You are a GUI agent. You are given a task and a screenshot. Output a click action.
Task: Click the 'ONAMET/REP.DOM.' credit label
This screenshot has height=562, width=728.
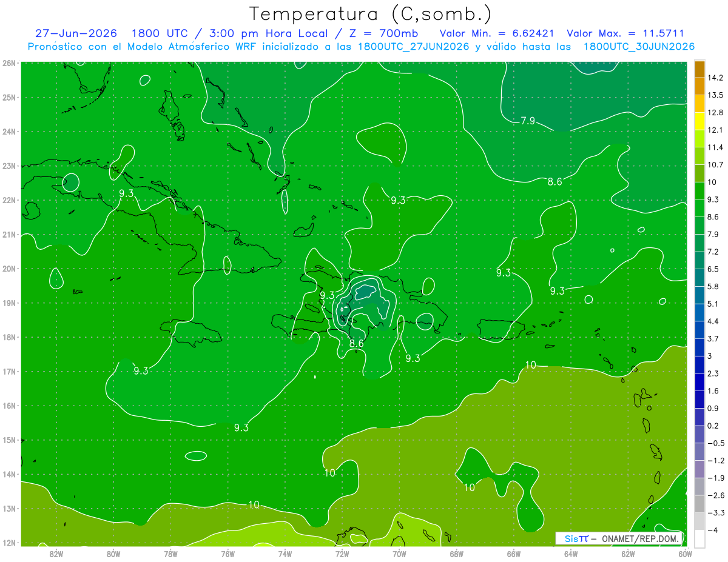click(x=641, y=538)
